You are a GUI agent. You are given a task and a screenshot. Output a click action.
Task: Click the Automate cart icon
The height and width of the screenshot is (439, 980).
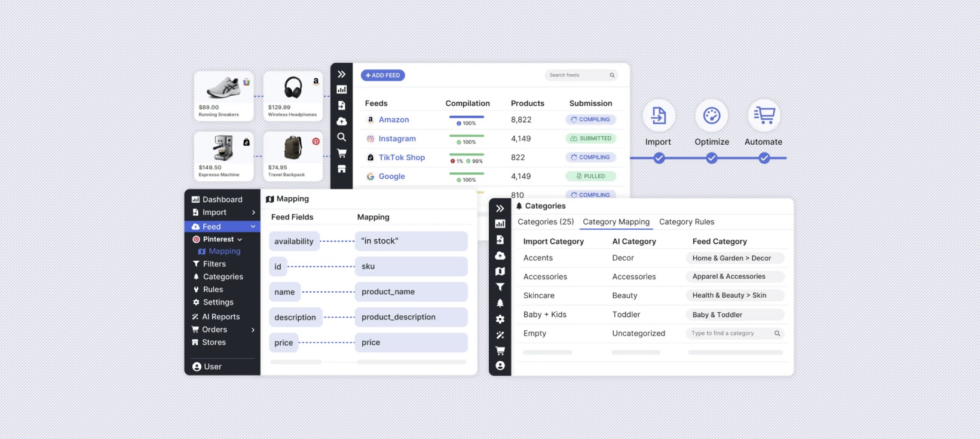tap(764, 115)
